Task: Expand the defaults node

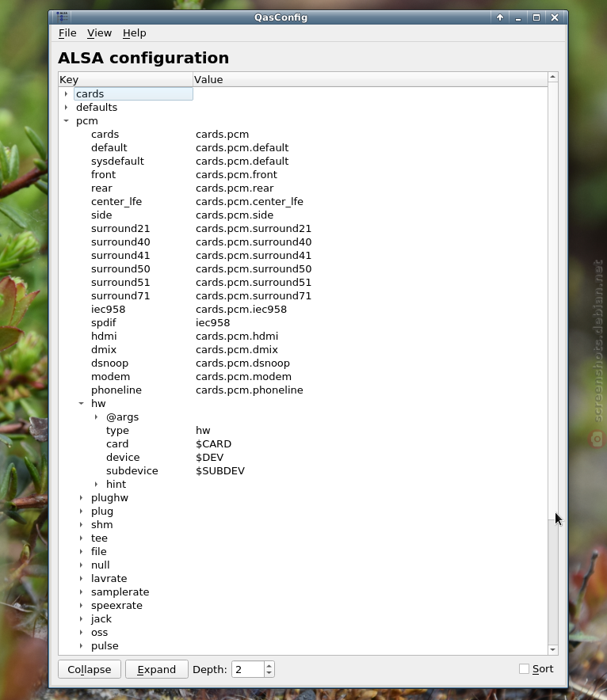Action: click(x=66, y=107)
